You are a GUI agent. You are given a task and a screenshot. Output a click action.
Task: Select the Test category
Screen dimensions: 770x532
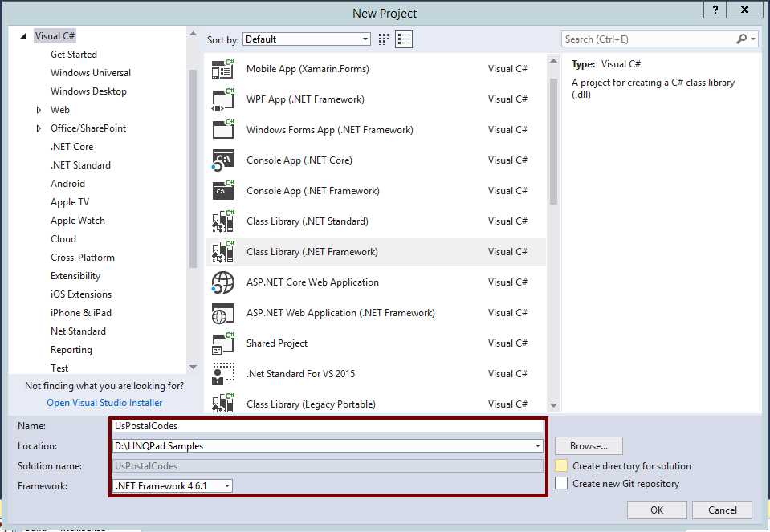tap(59, 368)
